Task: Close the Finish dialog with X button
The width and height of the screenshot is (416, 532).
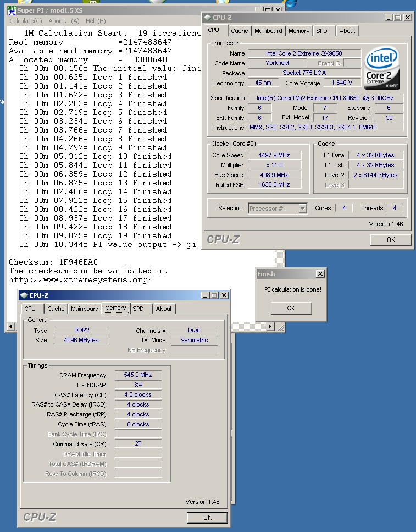Action: (x=320, y=274)
